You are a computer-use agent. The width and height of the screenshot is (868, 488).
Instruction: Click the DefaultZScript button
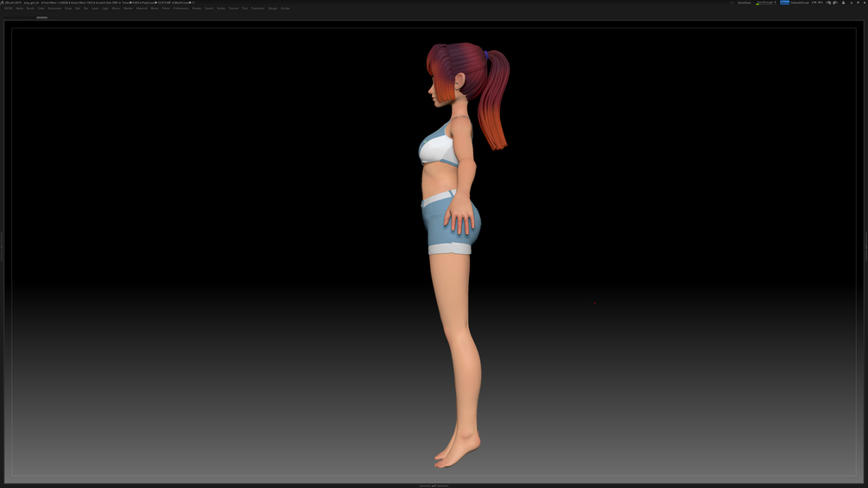click(800, 3)
